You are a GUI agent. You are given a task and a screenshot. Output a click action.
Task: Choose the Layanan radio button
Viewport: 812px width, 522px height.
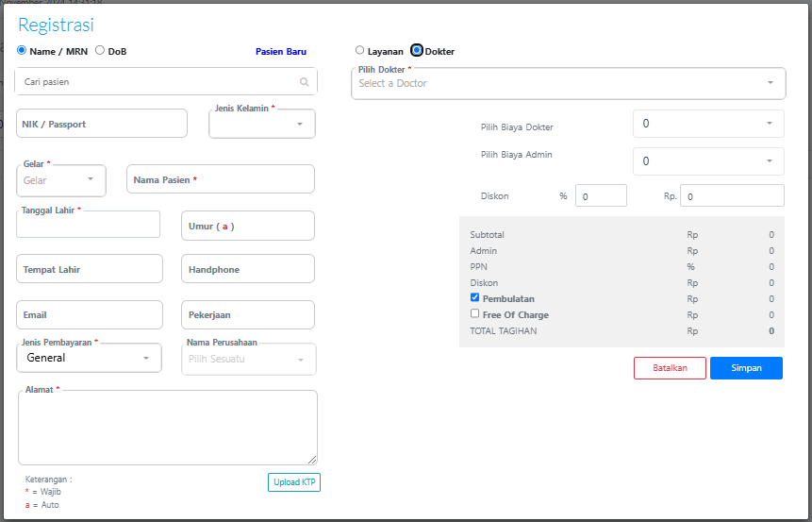pyautogui.click(x=359, y=50)
